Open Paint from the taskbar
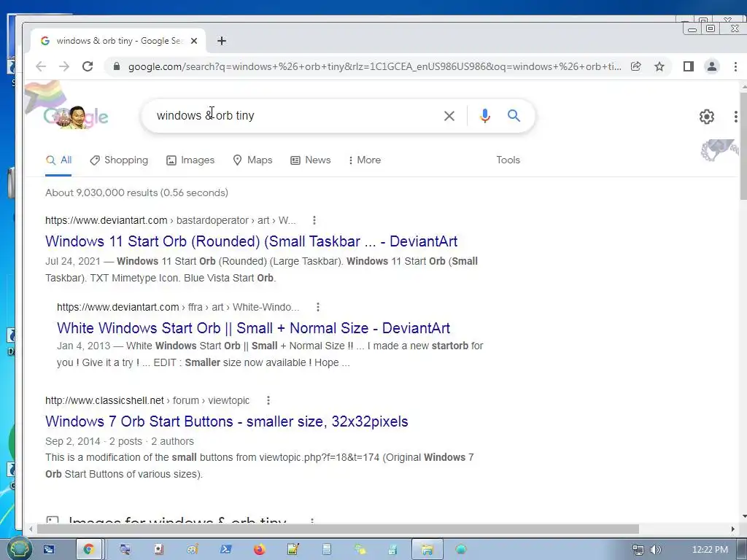Screen dimensions: 747x560 193,550
